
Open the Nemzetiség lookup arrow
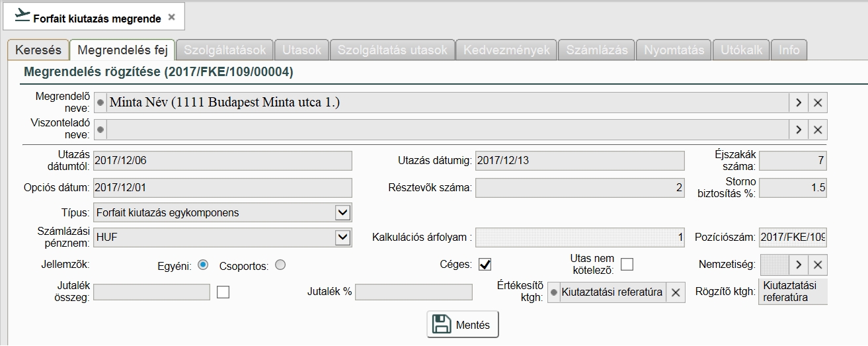pyautogui.click(x=798, y=265)
